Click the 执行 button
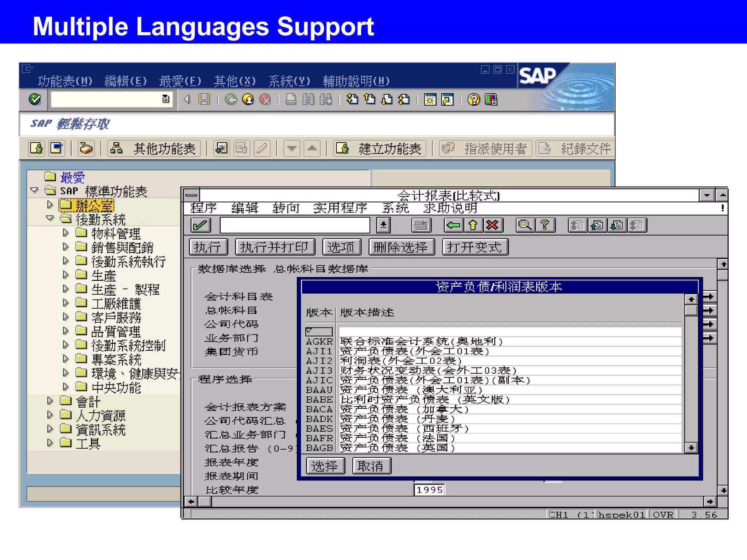Viewport: 747px width, 560px height. tap(208, 247)
